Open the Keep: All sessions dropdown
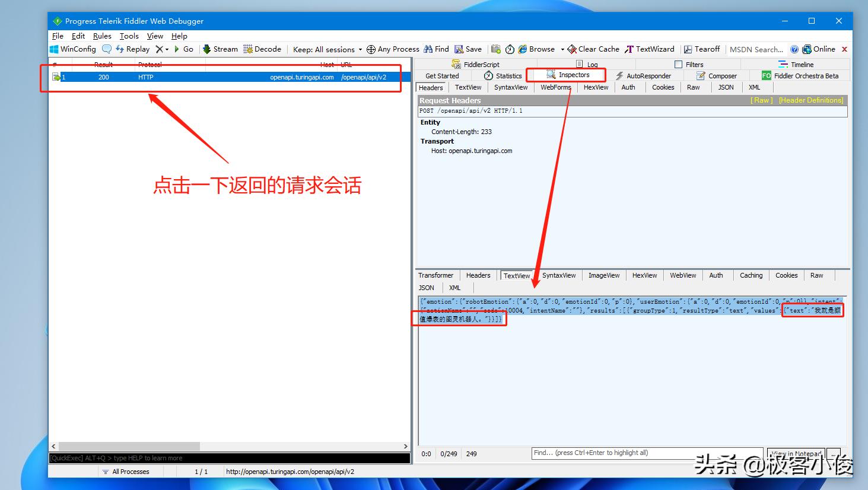The height and width of the screenshot is (490, 868). [x=328, y=49]
